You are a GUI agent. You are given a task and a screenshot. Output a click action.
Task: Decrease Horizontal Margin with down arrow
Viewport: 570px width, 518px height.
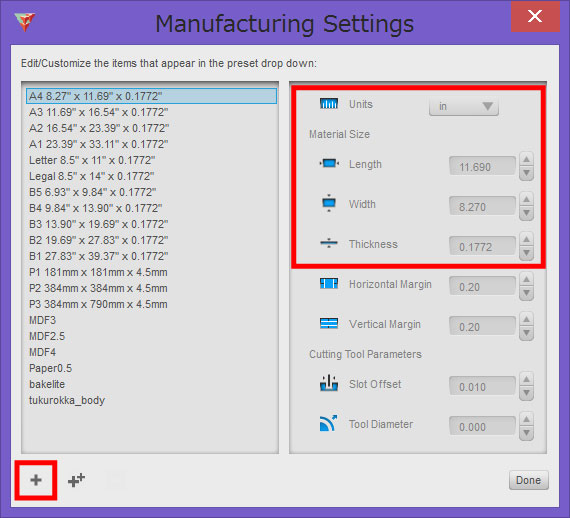coord(526,293)
